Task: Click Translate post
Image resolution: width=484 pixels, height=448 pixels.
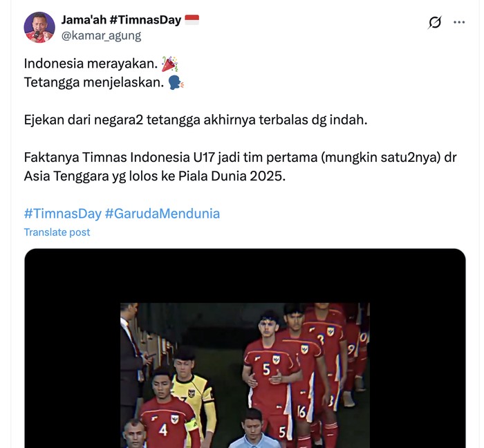Action: click(x=57, y=232)
